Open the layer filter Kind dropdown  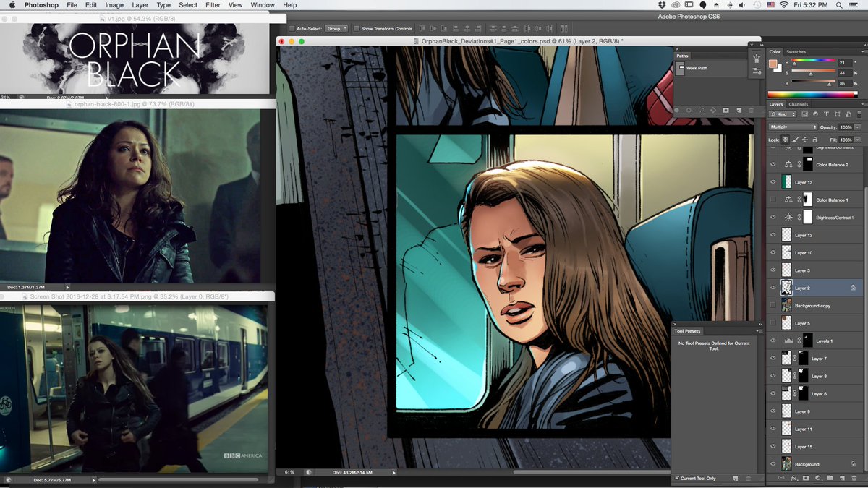coord(782,114)
